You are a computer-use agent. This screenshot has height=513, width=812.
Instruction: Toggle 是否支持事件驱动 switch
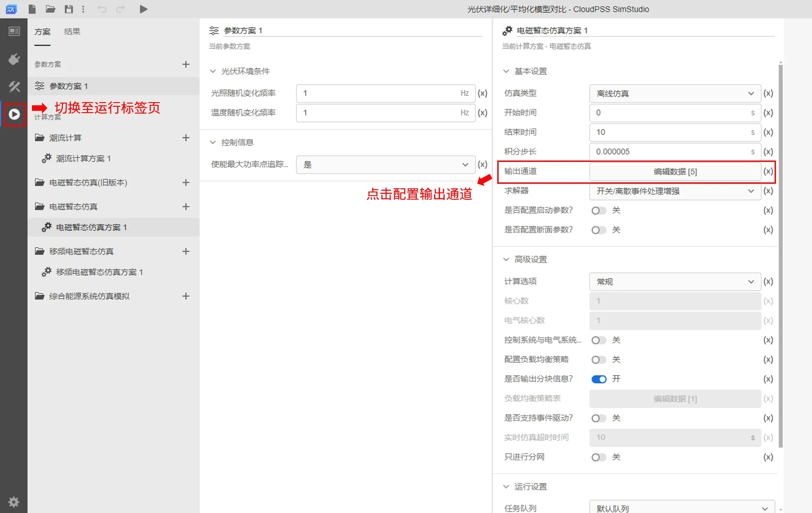pyautogui.click(x=599, y=418)
